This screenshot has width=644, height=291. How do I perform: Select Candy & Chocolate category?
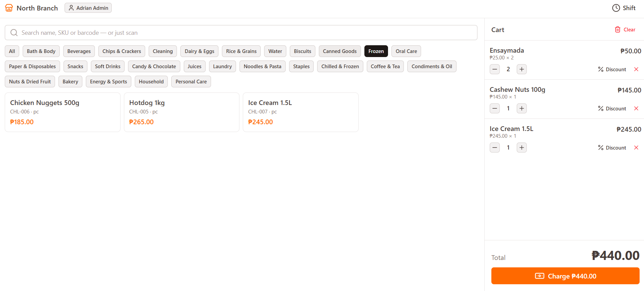tap(154, 66)
